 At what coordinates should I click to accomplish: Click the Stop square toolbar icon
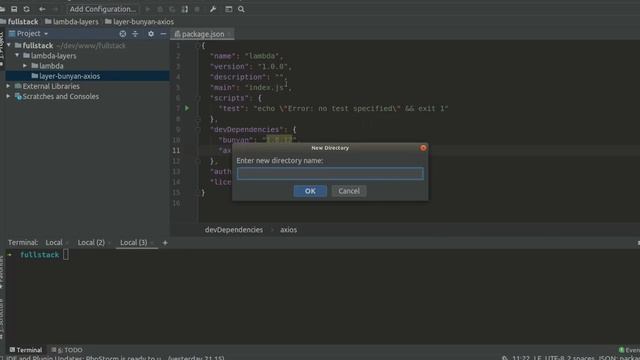click(197, 9)
